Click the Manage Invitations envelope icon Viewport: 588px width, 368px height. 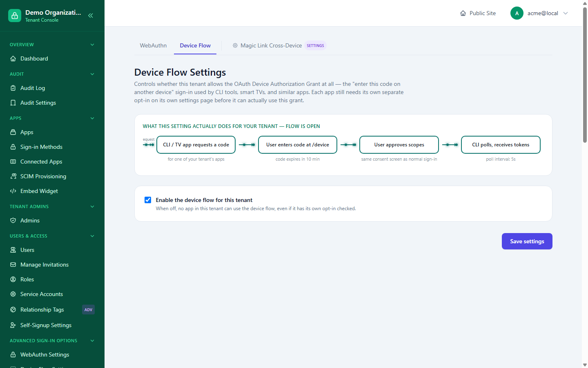(13, 265)
